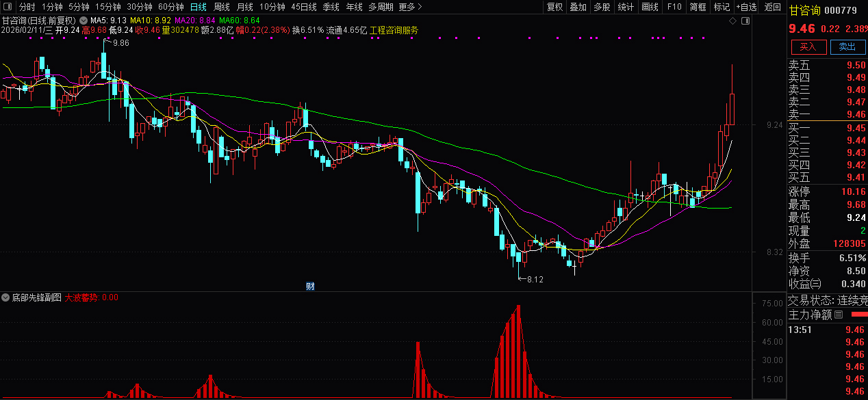Toggle the right info panel icon

click(x=745, y=21)
